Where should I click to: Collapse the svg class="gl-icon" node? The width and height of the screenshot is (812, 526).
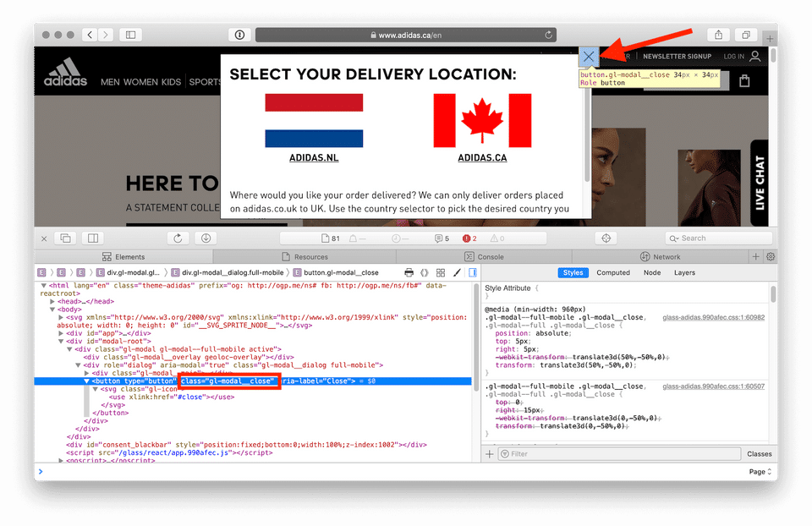coord(96,389)
